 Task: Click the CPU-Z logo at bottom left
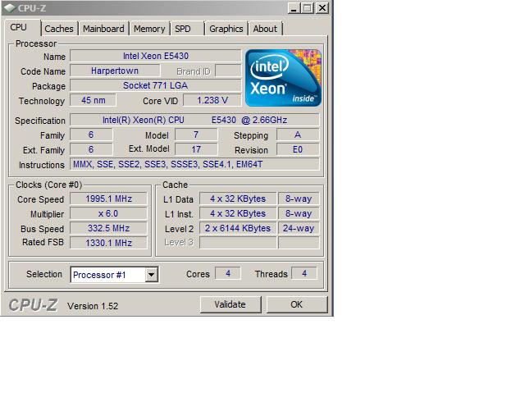(33, 305)
